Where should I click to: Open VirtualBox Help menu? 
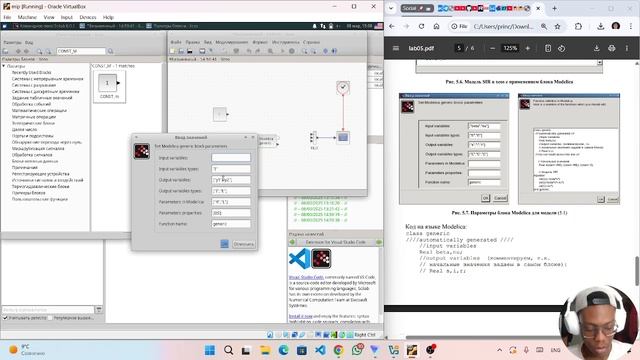coord(108,17)
